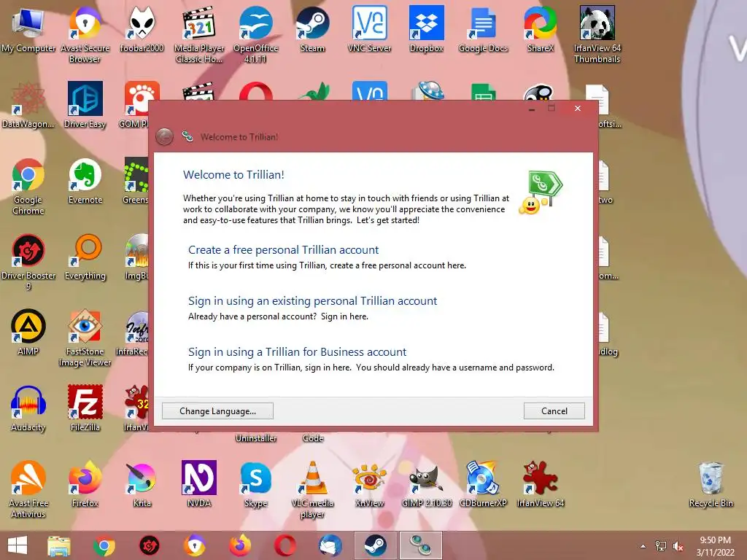
Task: Select the ShareX desktop icon
Action: pyautogui.click(x=541, y=29)
